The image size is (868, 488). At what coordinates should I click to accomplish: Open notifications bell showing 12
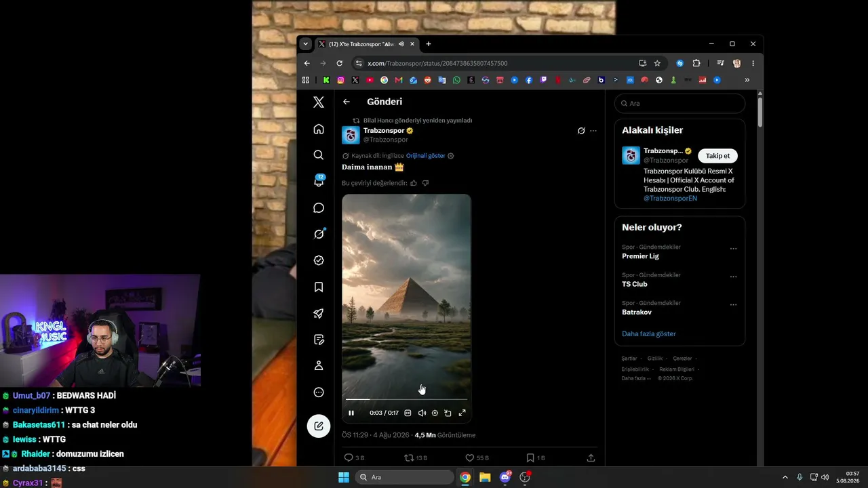[x=319, y=182]
